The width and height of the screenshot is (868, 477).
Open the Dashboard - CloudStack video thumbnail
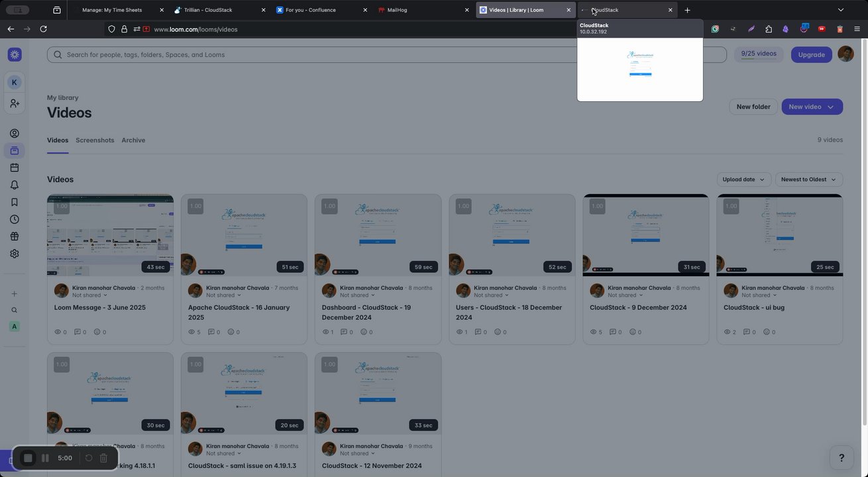click(378, 235)
